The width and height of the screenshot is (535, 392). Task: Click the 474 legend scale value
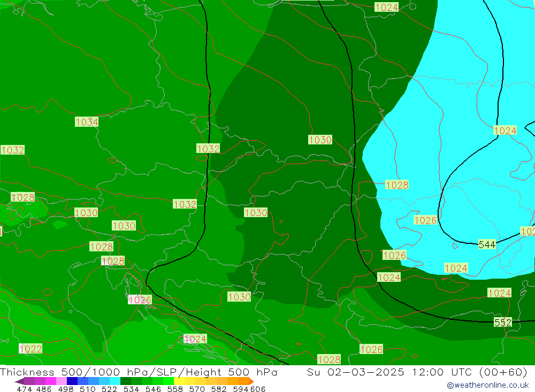(25, 389)
